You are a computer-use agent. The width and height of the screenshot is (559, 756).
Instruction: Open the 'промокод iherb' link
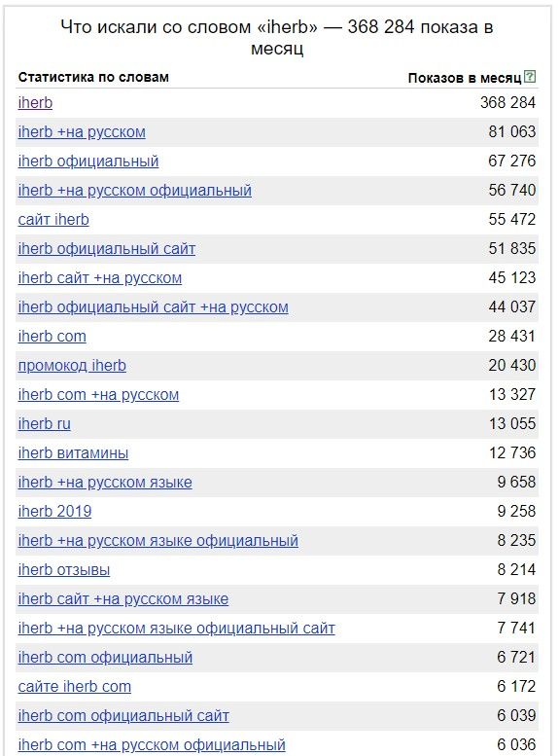(72, 366)
